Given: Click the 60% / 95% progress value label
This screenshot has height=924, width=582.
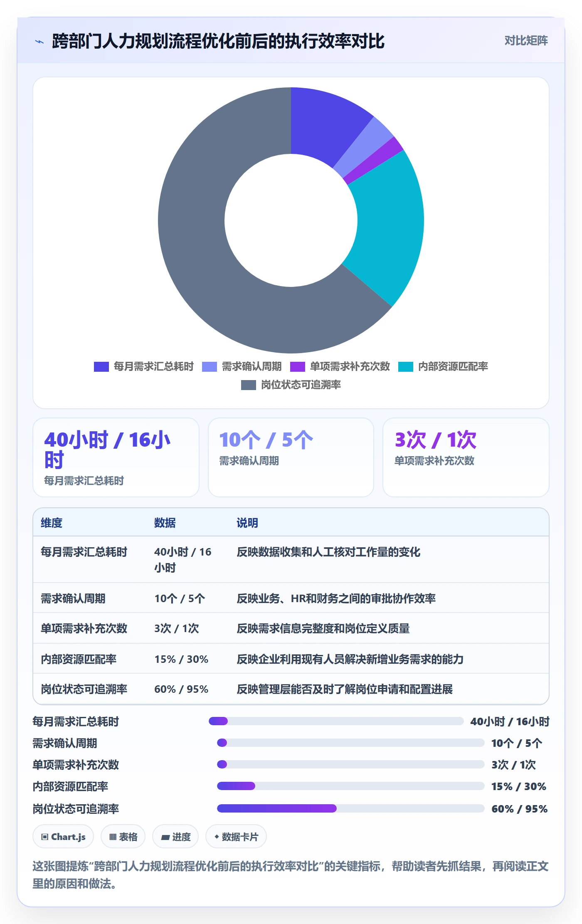Looking at the screenshot, I should pyautogui.click(x=520, y=809).
